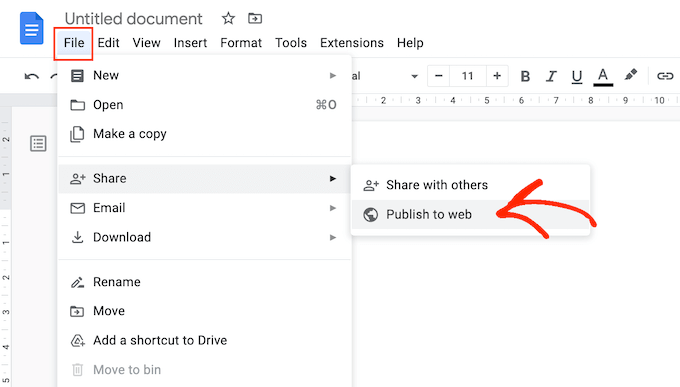Image resolution: width=680 pixels, height=387 pixels.
Task: Open the highlight colour pen tool
Action: point(631,75)
